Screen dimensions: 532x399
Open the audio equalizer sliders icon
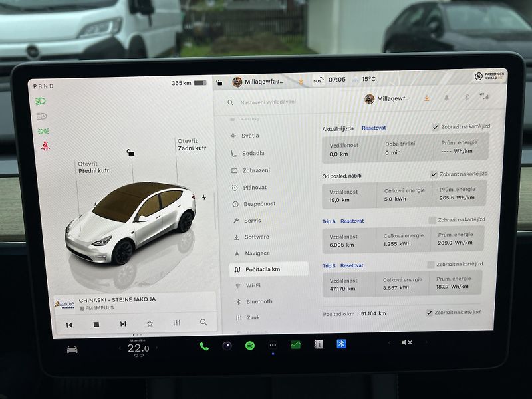pos(176,323)
